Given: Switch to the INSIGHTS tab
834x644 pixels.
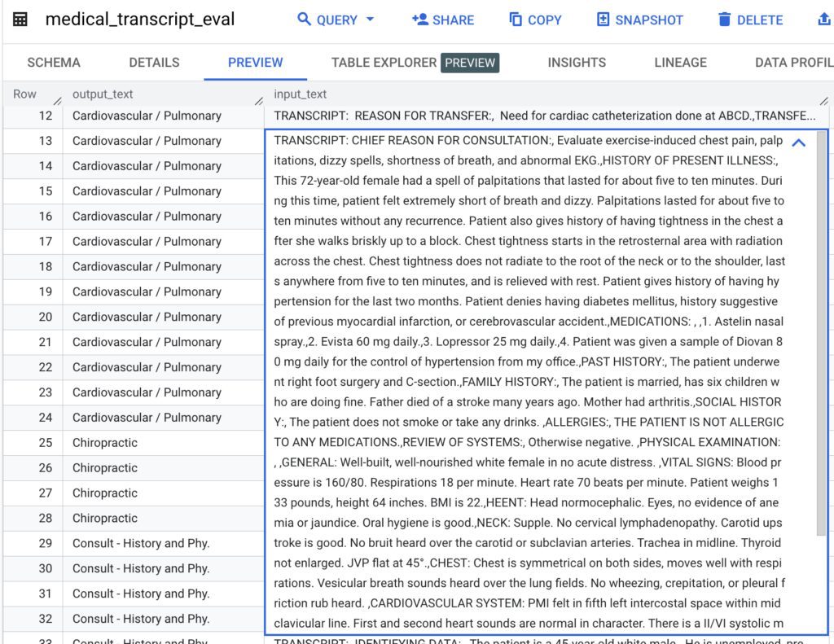Looking at the screenshot, I should (576, 62).
